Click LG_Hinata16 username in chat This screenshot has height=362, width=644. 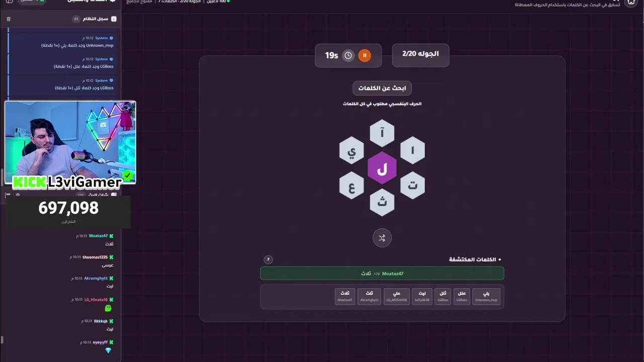coord(96,300)
